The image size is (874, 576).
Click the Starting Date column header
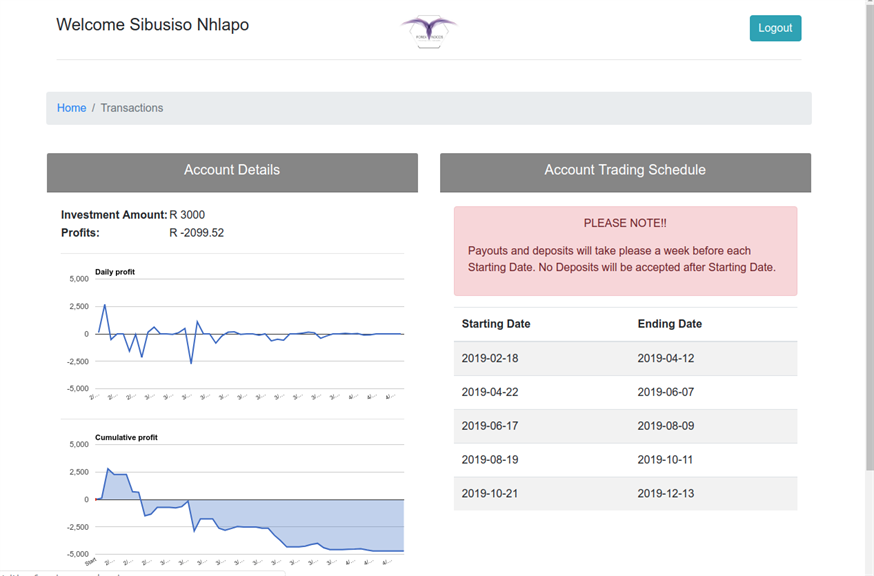point(496,324)
